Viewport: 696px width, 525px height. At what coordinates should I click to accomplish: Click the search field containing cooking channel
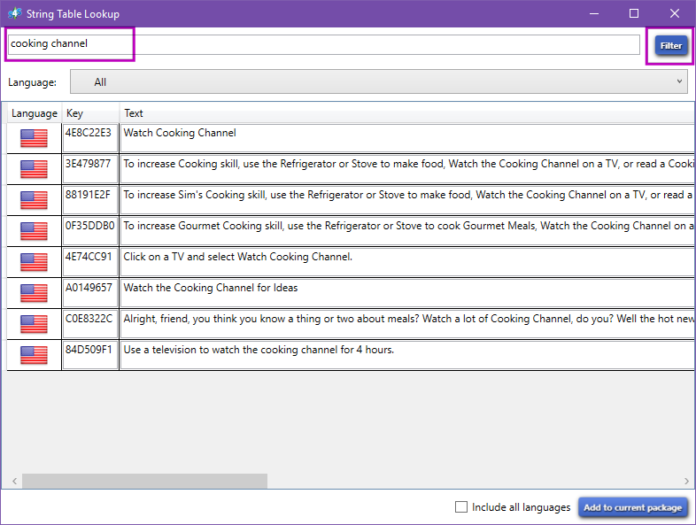320,45
